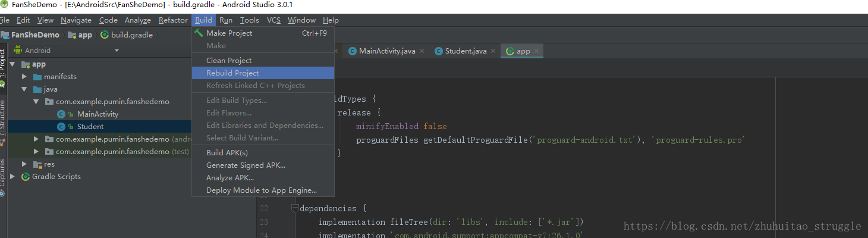Image resolution: width=868 pixels, height=238 pixels.
Task: Open the Edit menu
Action: point(23,20)
